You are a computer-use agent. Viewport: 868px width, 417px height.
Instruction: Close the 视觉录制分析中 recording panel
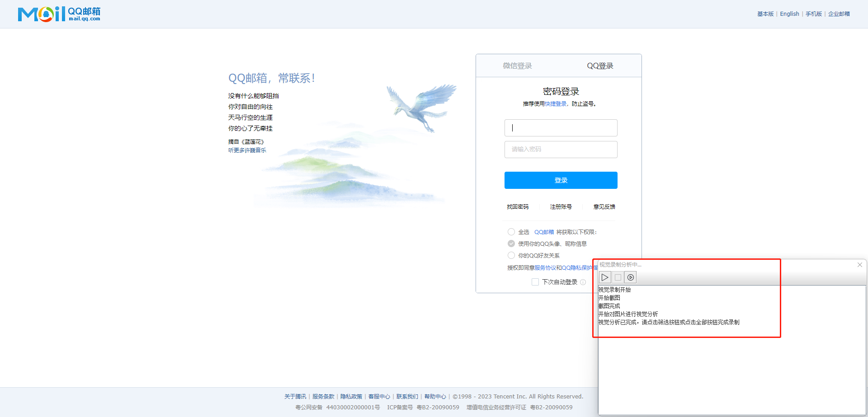860,265
